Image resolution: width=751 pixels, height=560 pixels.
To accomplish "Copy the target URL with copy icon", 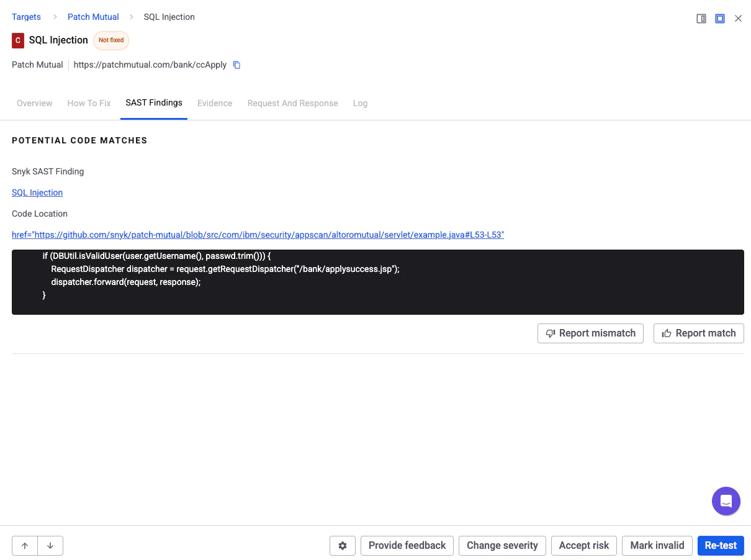I will (x=236, y=65).
